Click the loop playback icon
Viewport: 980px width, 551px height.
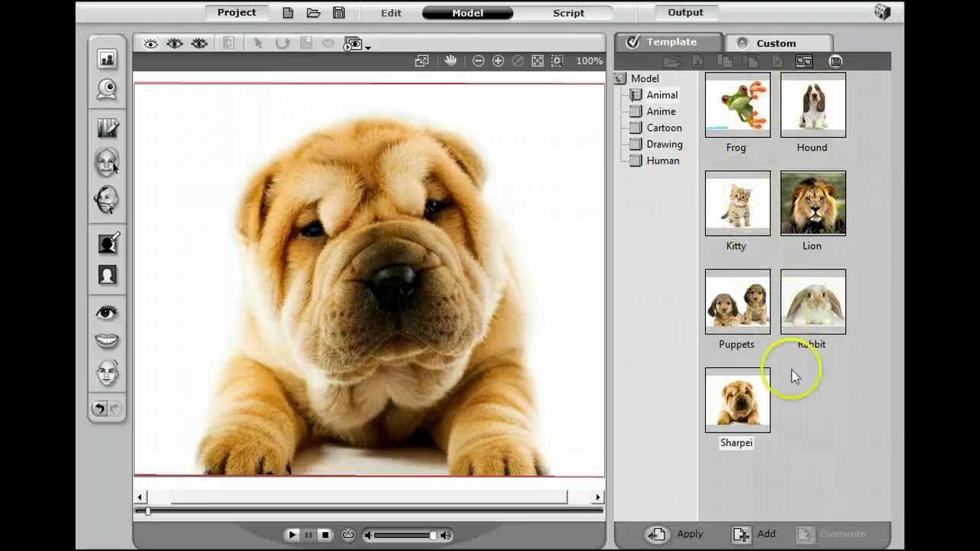[x=348, y=535]
